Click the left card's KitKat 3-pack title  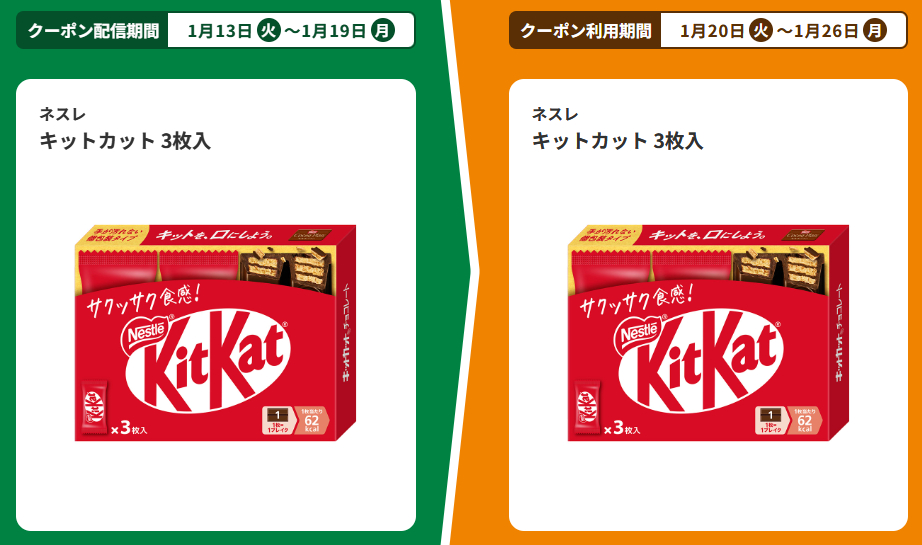coord(125,141)
